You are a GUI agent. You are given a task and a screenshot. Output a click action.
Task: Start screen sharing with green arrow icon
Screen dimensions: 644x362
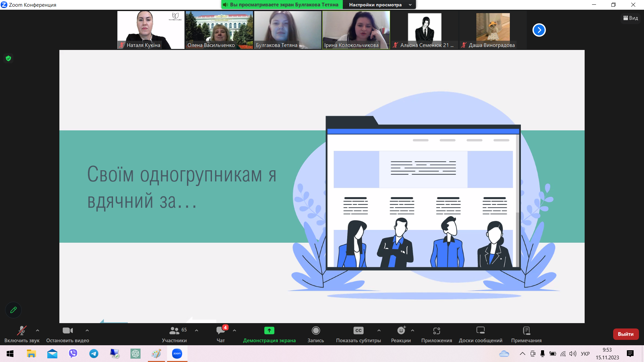(x=269, y=331)
